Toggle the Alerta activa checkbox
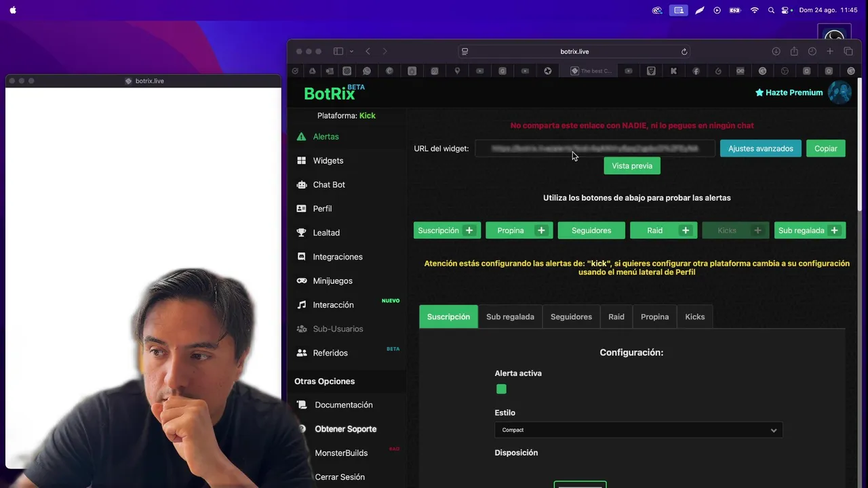Screen dimensions: 868x488 (501, 389)
